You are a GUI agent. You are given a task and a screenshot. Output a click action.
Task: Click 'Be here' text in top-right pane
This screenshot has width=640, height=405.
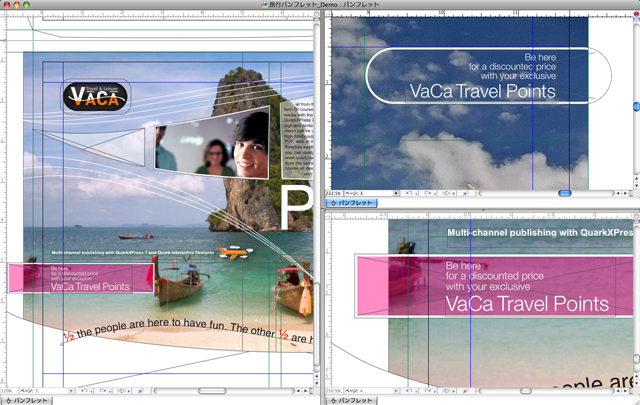click(x=540, y=57)
